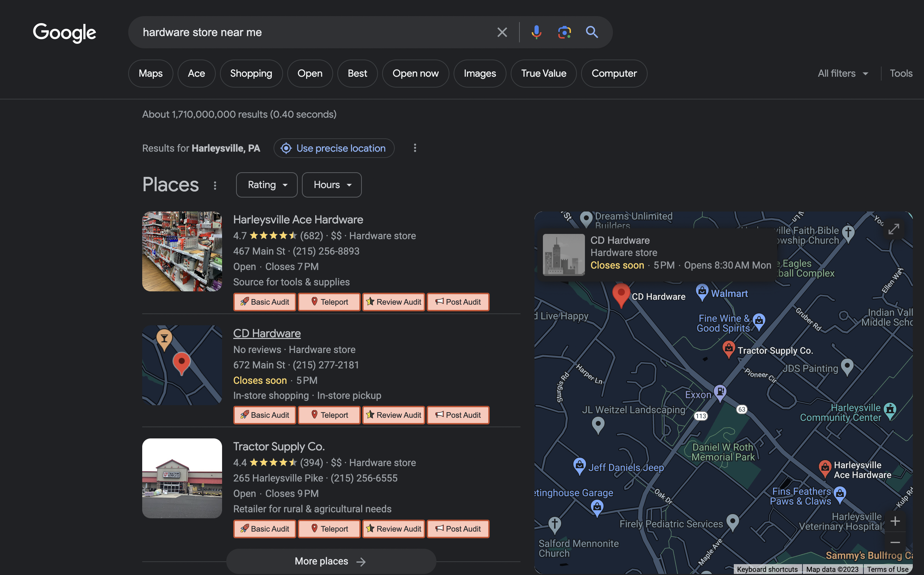Open Google Lens image search icon
The image size is (924, 575).
pos(564,32)
